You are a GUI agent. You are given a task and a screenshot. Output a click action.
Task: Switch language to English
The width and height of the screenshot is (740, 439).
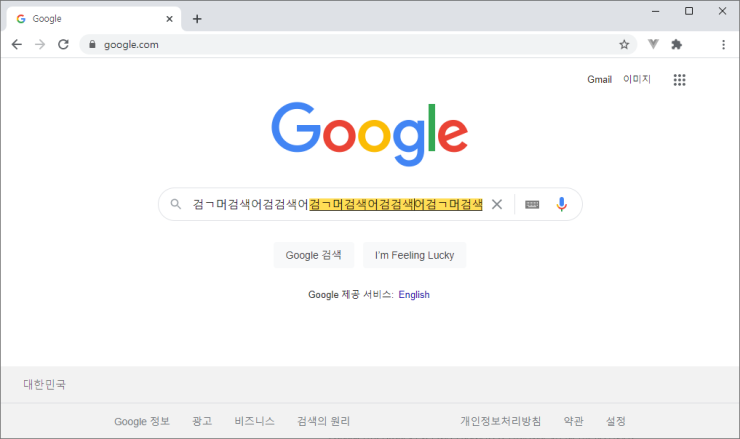tap(413, 295)
